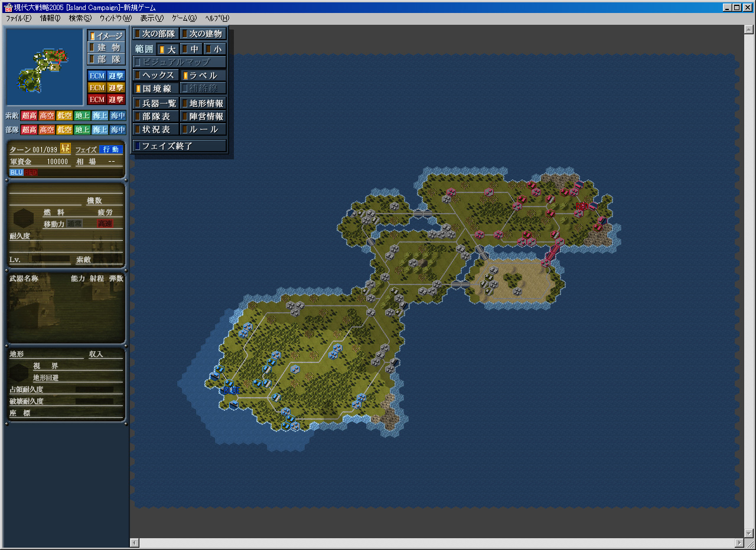The width and height of the screenshot is (756, 550).
Task: Set map range to 大
Action: pos(168,50)
